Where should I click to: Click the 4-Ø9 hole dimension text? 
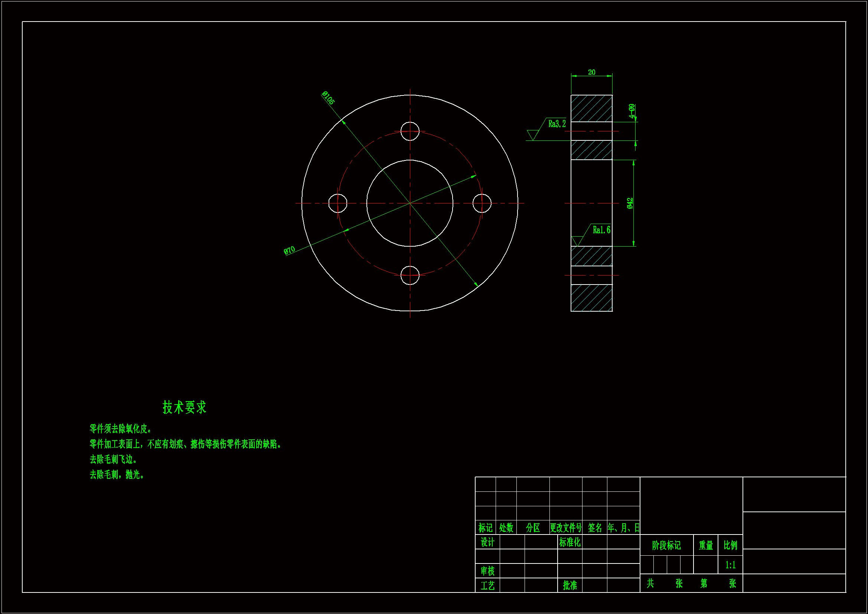point(632,111)
